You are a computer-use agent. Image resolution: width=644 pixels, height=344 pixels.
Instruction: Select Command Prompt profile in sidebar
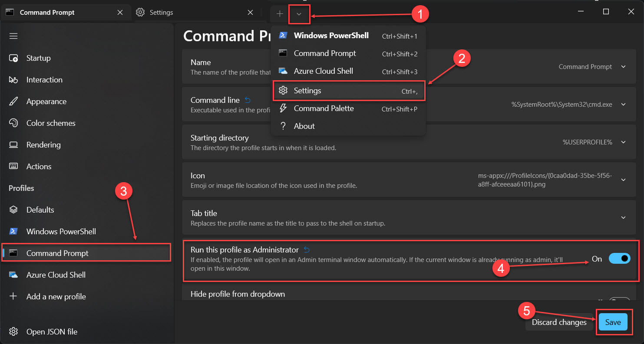click(87, 253)
